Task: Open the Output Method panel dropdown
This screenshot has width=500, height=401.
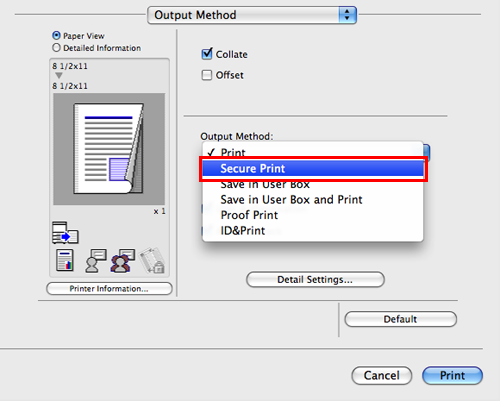Action: (252, 15)
